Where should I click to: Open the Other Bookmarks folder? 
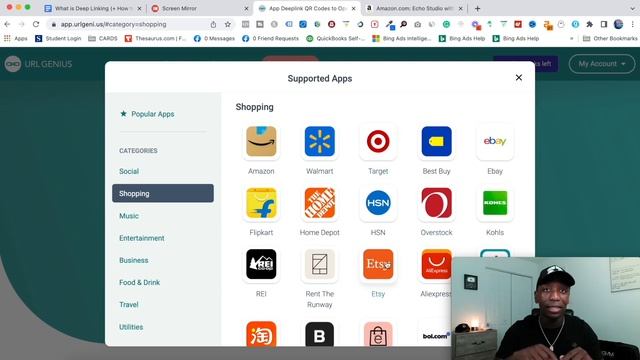610,38
